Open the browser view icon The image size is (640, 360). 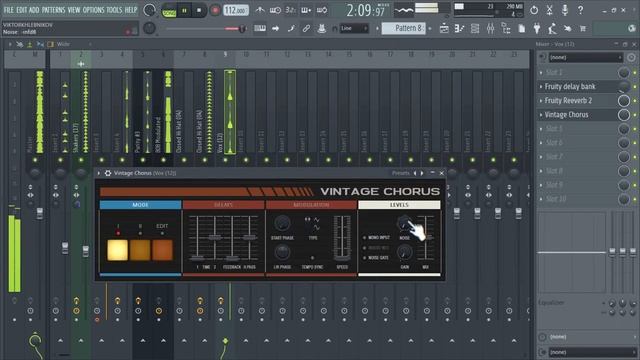506,28
